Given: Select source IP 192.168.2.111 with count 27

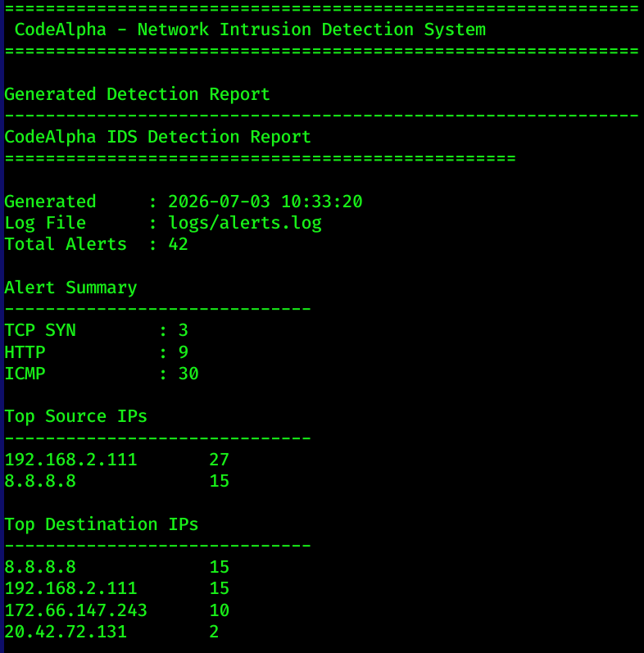Looking at the screenshot, I should 116,460.
